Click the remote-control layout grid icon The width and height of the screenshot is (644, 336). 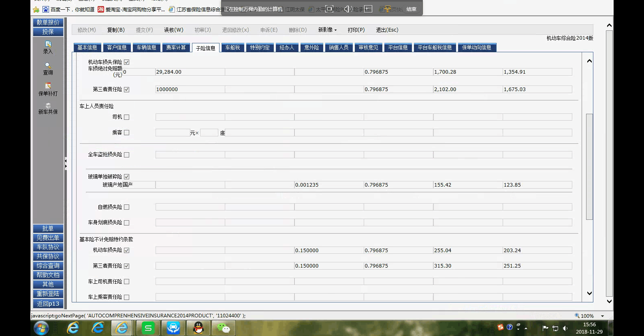368,9
